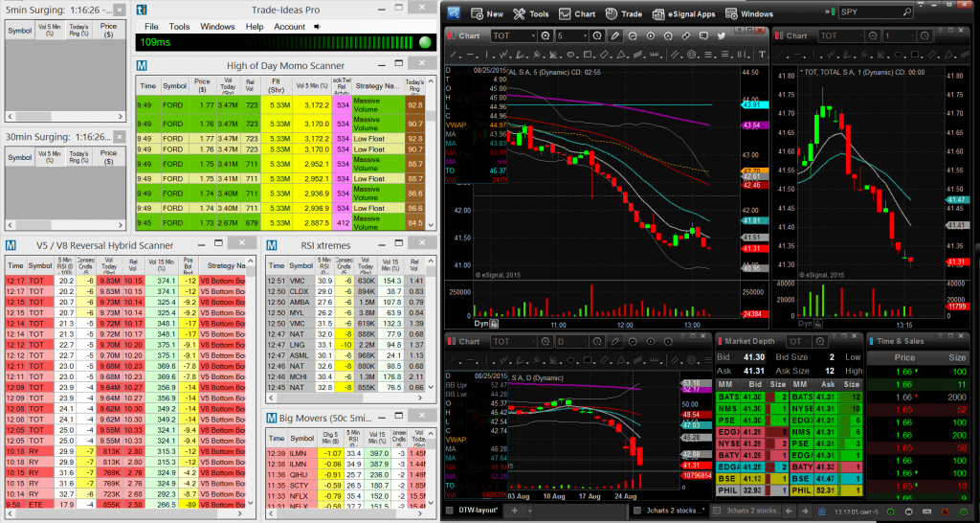Click the chain link icon in the 5-minute chart toolbar
This screenshot has height=523, width=980.
click(686, 35)
